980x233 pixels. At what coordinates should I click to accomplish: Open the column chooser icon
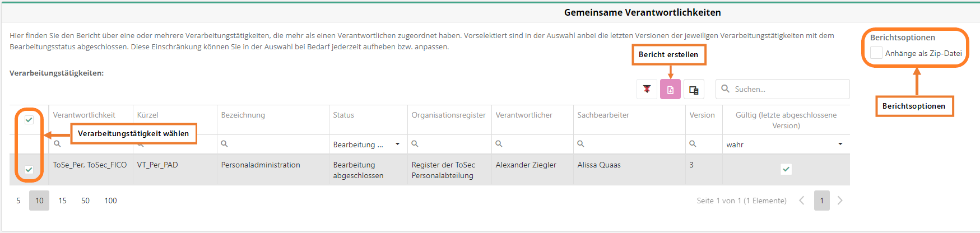(694, 89)
